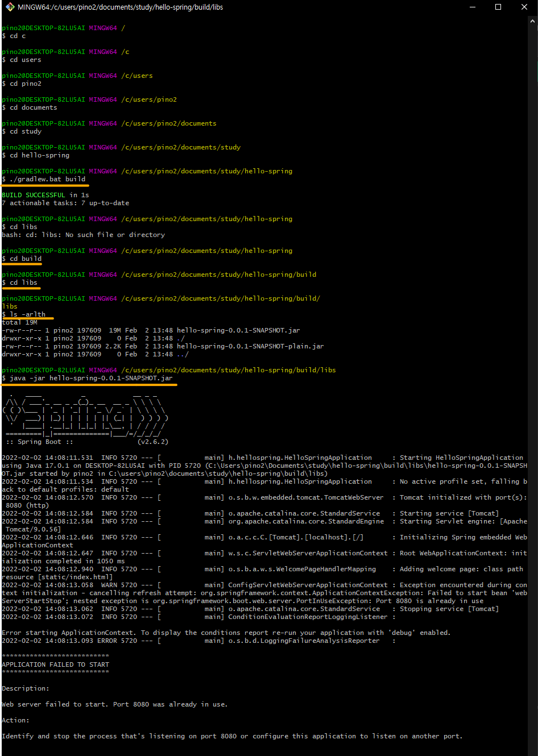Maximize the MINGW64 terminal window
Viewport: 538px width, 756px height.
click(x=498, y=7)
